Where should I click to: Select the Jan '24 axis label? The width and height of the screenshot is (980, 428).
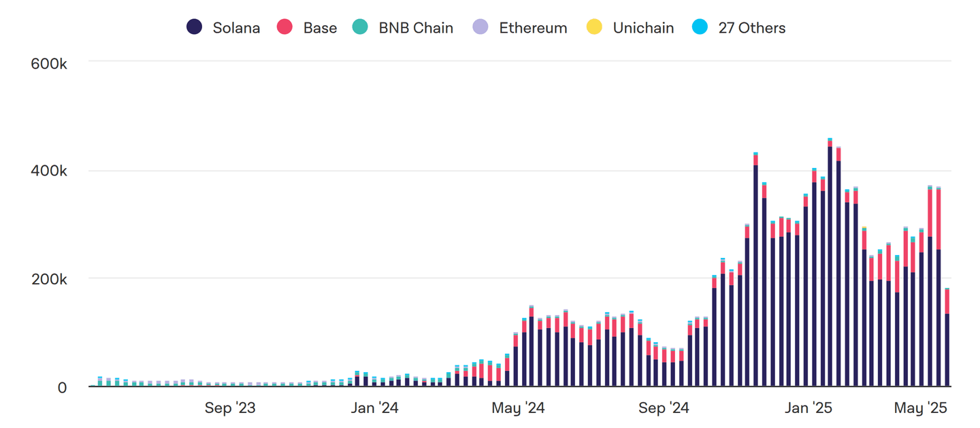375,408
